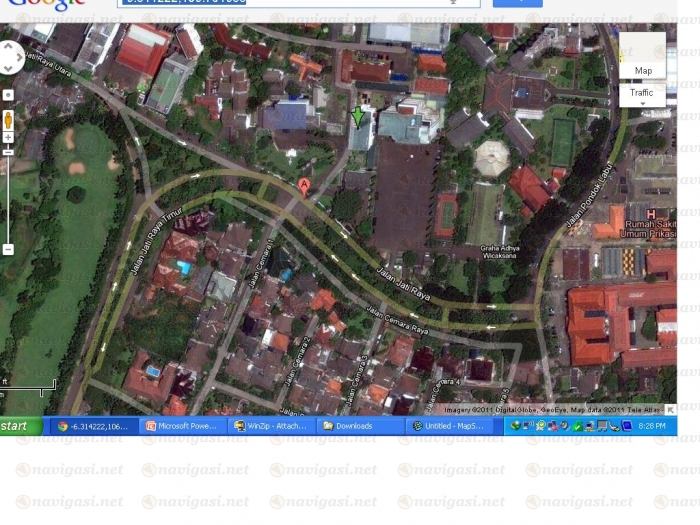Toggle the Traffic layer
700x525 pixels.
(x=642, y=92)
